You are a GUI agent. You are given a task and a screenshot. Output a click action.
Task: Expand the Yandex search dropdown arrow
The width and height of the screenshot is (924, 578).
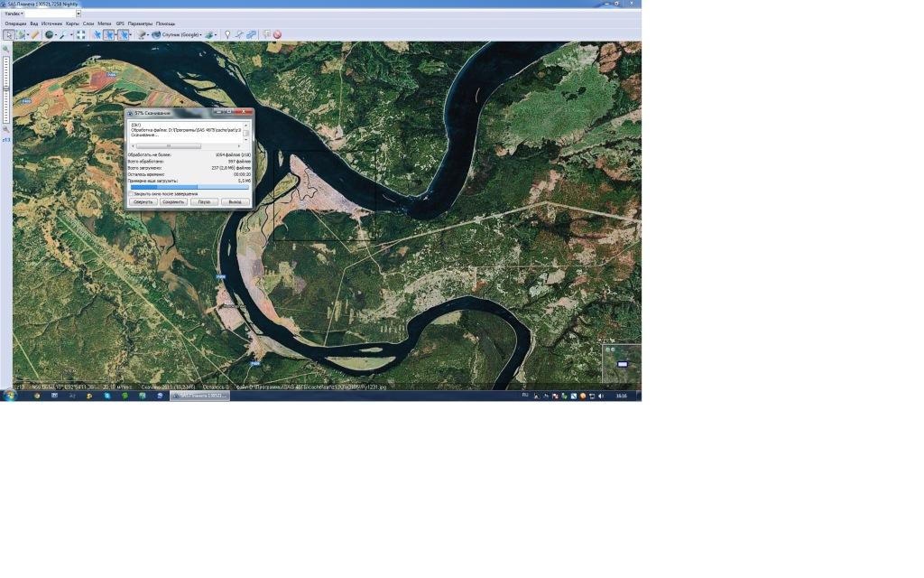coord(79,14)
